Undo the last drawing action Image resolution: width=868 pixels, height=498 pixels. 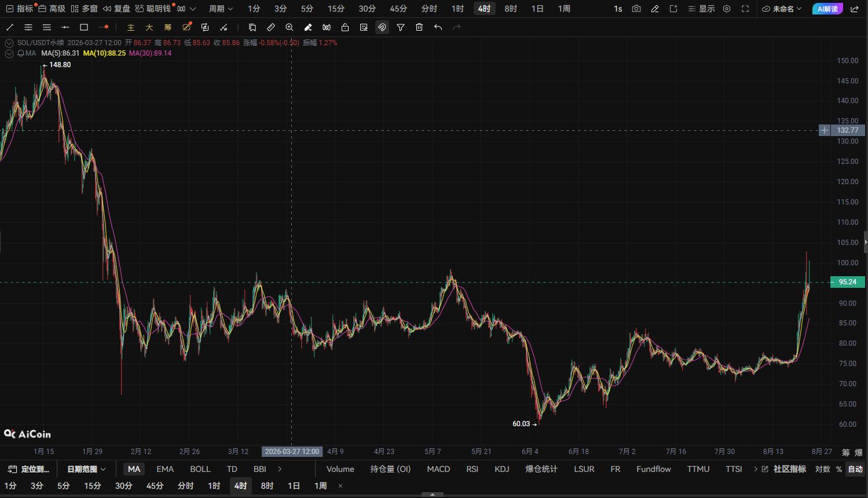[438, 27]
